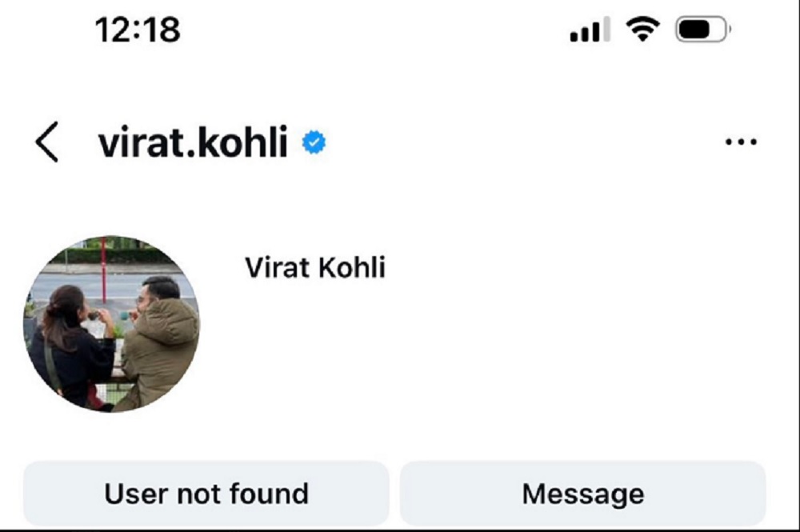Go back using the left chevron

coord(47,143)
